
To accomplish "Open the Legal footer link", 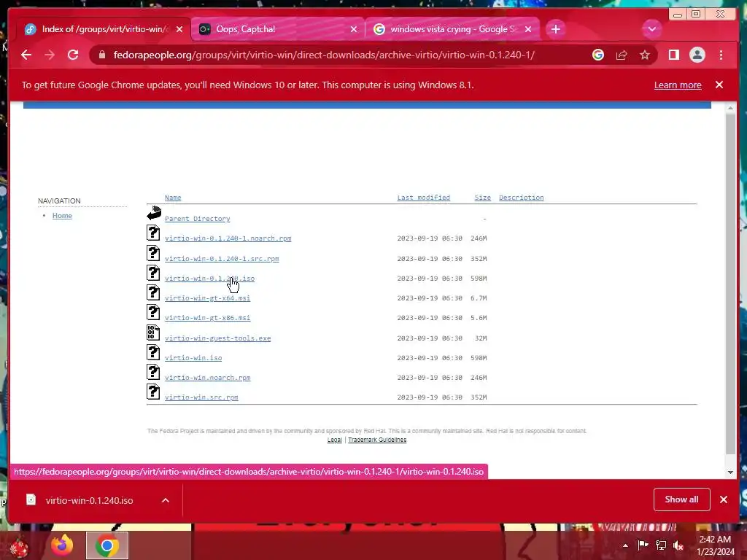I will [x=334, y=440].
